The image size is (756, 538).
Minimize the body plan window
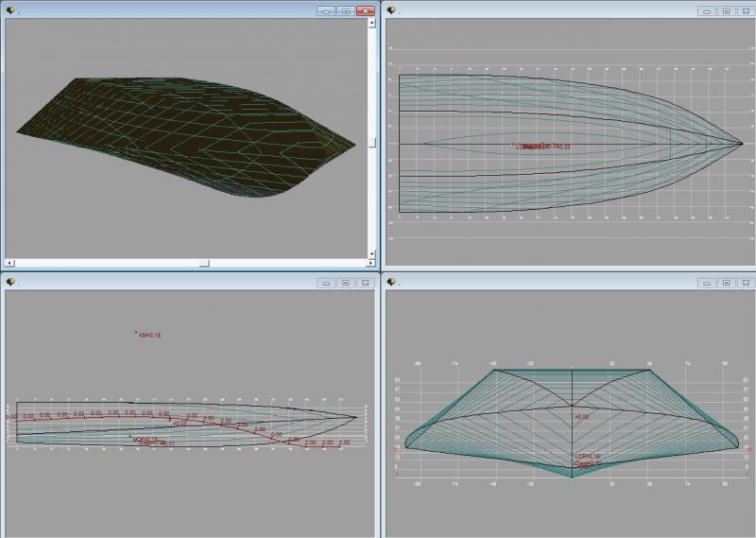pyautogui.click(x=706, y=282)
